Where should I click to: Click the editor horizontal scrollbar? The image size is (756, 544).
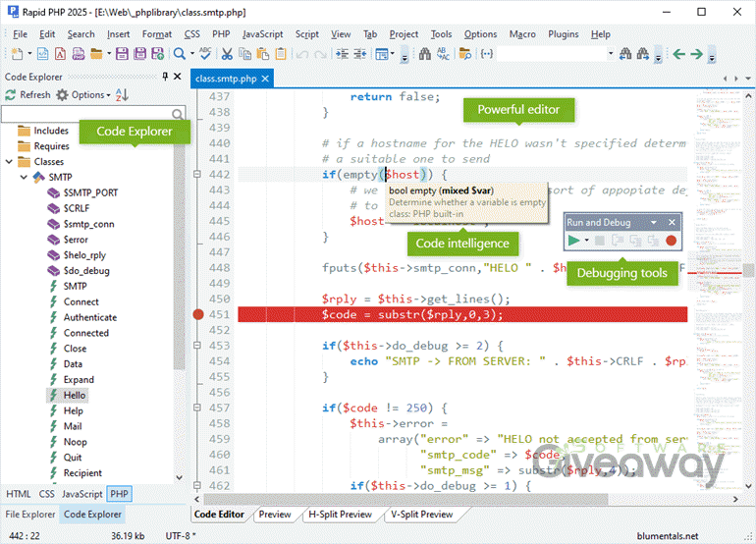(x=405, y=499)
